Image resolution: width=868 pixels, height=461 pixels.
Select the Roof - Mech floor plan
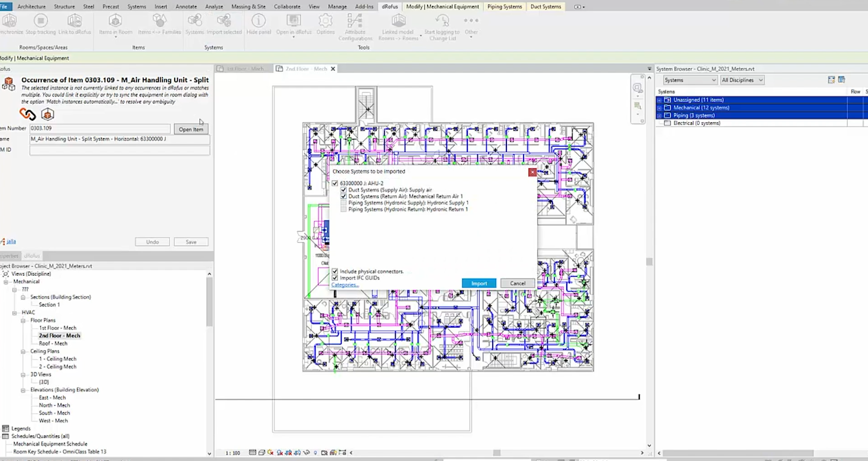tap(53, 343)
